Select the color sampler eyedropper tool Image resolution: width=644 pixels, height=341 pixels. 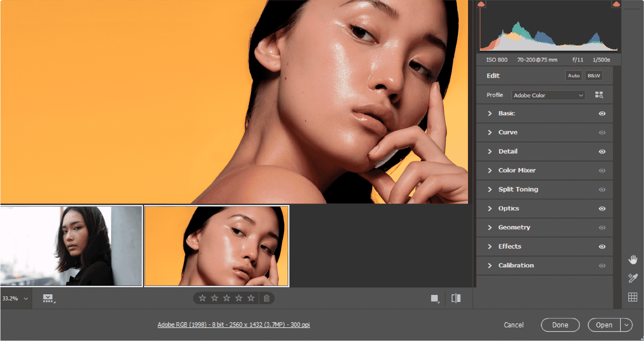tap(633, 278)
